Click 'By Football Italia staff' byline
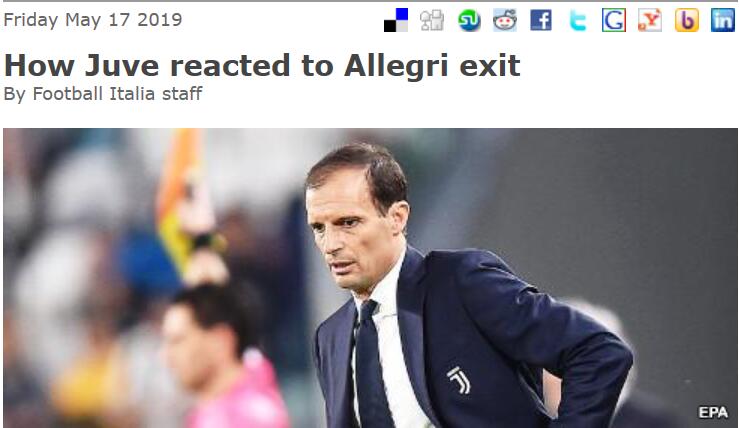The width and height of the screenshot is (739, 428). [103, 94]
